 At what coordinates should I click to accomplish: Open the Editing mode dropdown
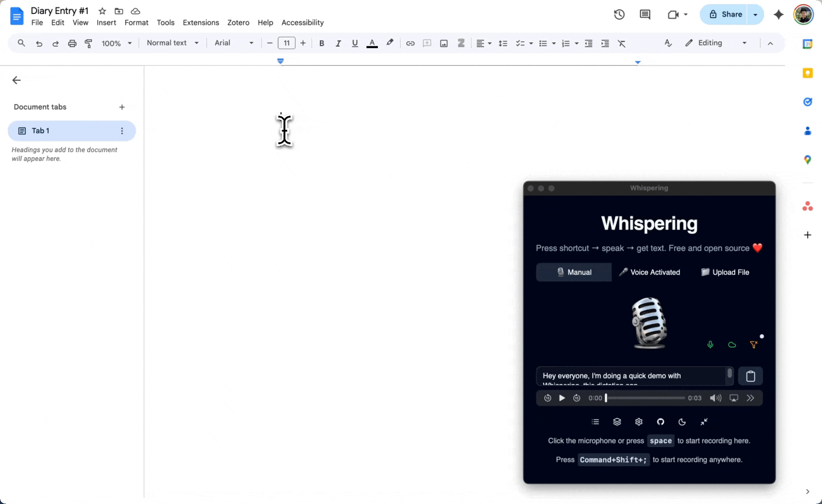[x=716, y=43]
